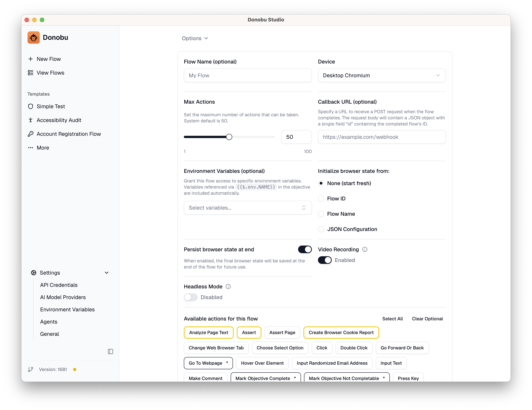Enable the Headless Mode switch
The image size is (532, 410).
(x=191, y=297)
